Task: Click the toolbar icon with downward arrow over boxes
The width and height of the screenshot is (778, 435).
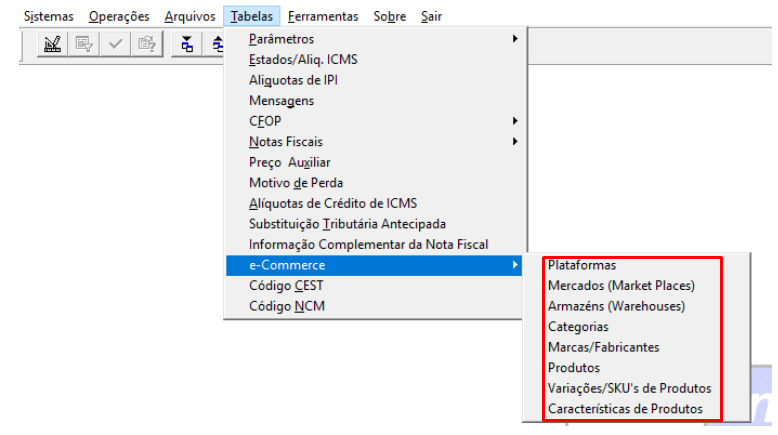Action: point(186,44)
